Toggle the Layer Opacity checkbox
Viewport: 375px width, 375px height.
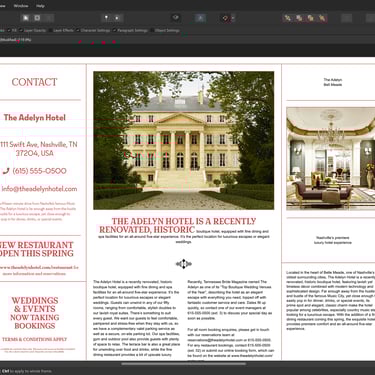point(21,30)
